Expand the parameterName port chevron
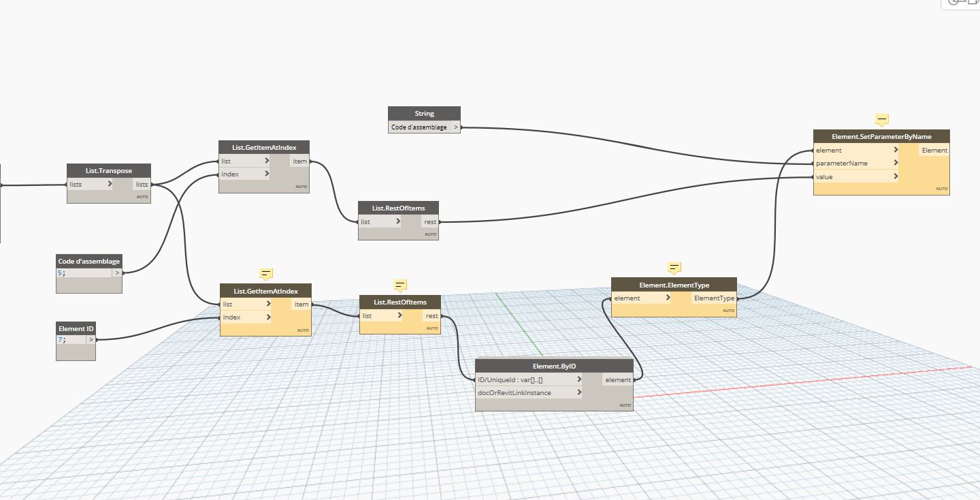 896,163
